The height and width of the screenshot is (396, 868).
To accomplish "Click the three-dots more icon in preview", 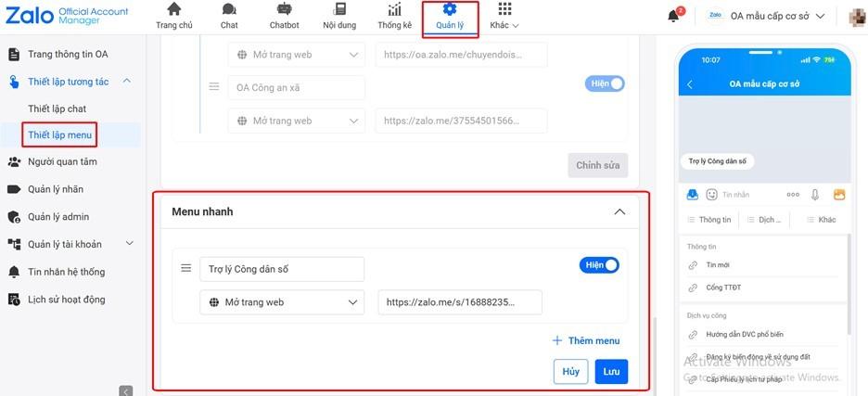I will point(793,195).
